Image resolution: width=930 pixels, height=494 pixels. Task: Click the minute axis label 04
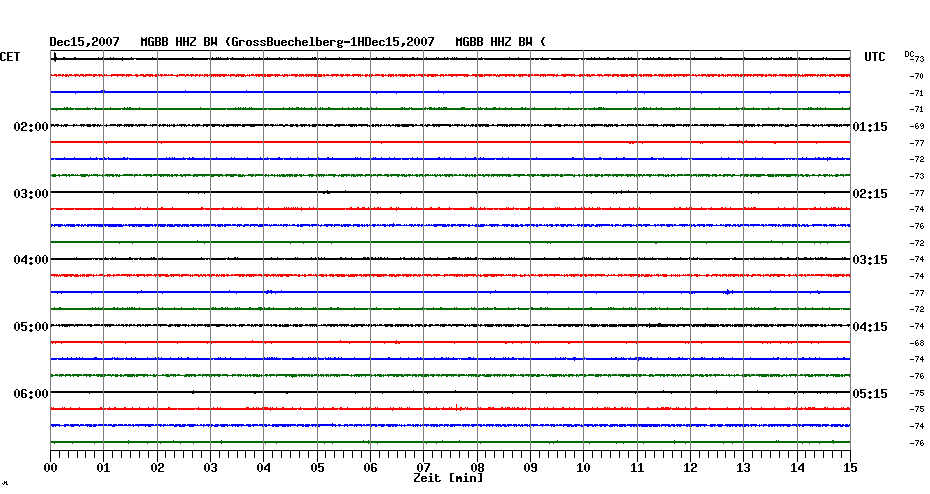coord(263,468)
